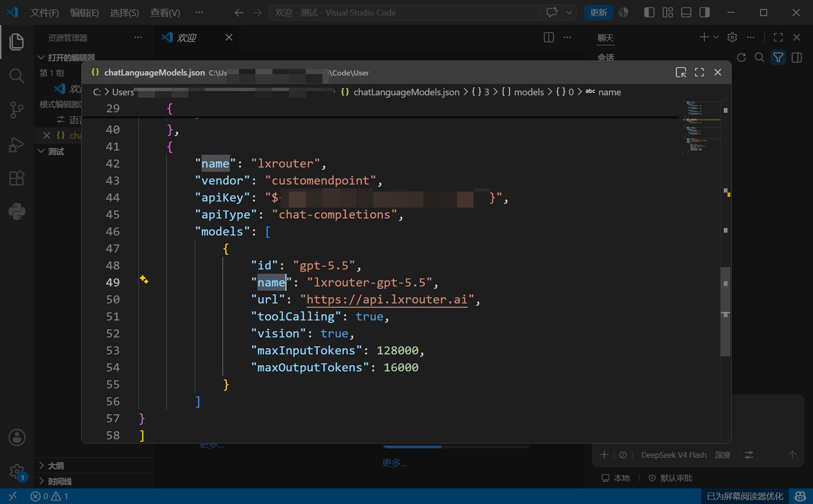Image resolution: width=813 pixels, height=504 pixels.
Task: Click 已为屏幕阅读器优化 status item
Action: (x=745, y=496)
